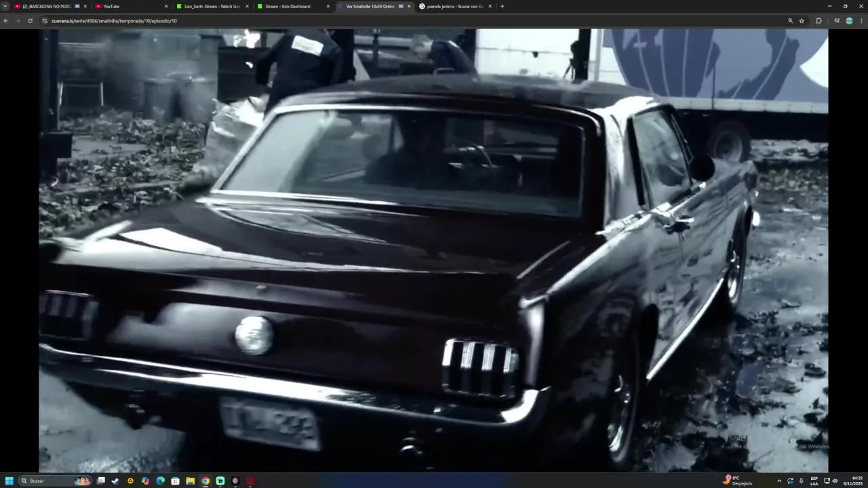This screenshot has height=488, width=868.
Task: Click the taskbar Buscar search box
Action: (56, 481)
